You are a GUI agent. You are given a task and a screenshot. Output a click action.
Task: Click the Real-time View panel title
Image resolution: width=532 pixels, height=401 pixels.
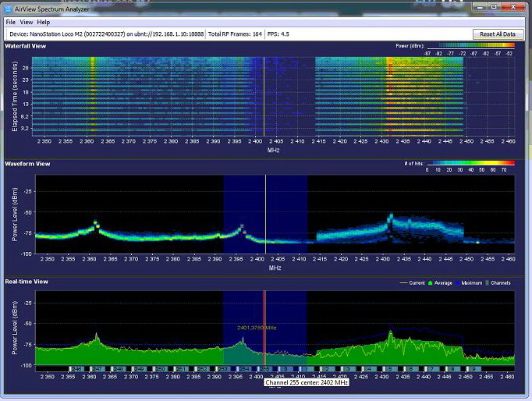tap(27, 282)
